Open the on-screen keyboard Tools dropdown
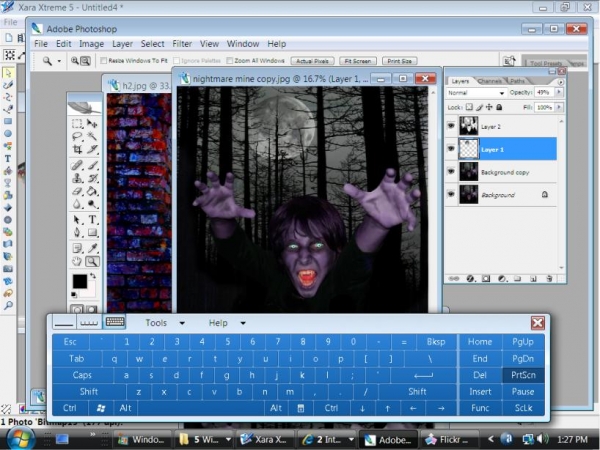Image resolution: width=600 pixels, height=450 pixels. coord(182,323)
